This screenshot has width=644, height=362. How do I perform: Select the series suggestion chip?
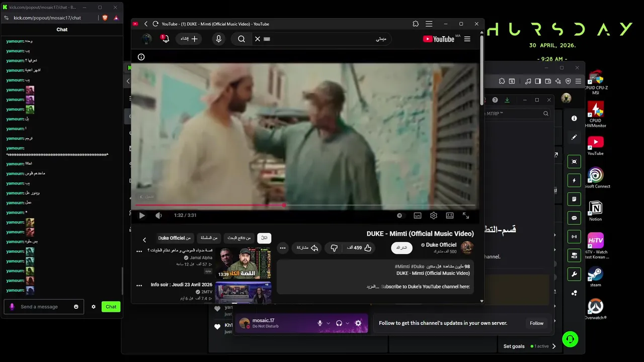pos(209,238)
